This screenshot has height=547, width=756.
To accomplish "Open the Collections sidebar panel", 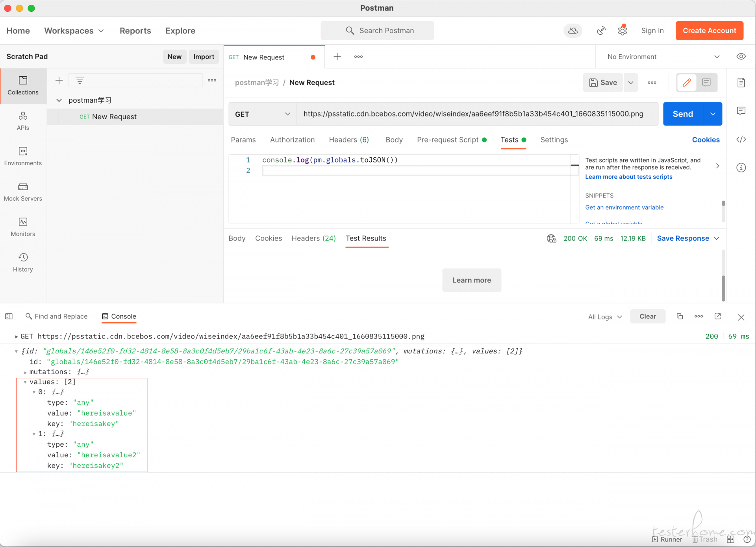I will pos(23,85).
